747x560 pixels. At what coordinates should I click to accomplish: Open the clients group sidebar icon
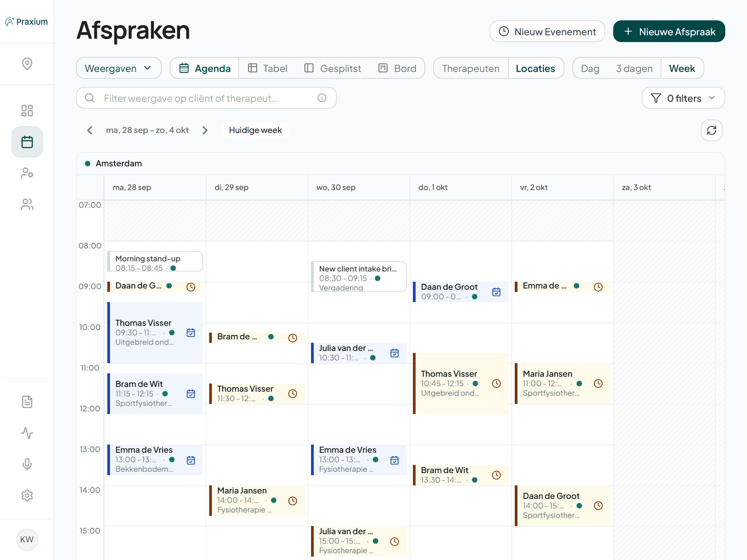pos(27,204)
